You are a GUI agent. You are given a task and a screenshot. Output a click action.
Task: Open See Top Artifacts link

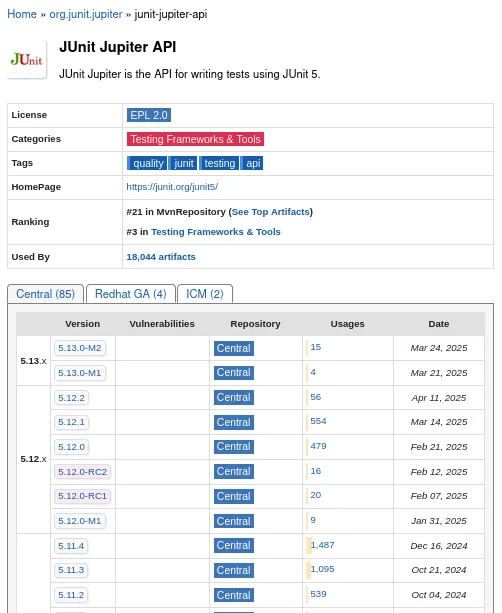click(271, 212)
